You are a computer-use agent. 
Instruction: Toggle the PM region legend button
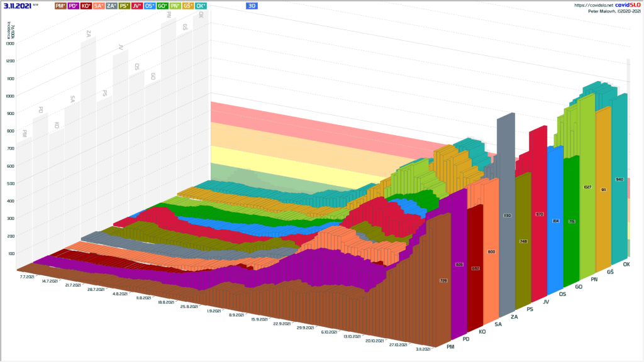click(60, 6)
